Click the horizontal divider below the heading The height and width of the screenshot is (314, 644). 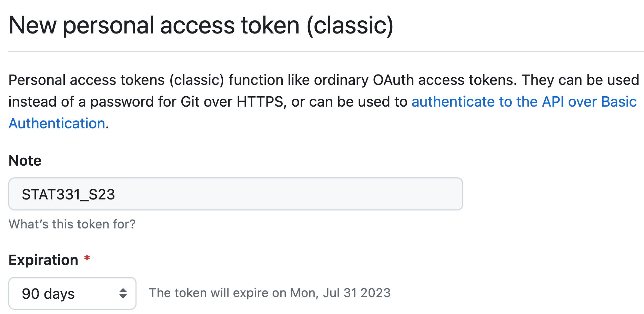pos(326,52)
